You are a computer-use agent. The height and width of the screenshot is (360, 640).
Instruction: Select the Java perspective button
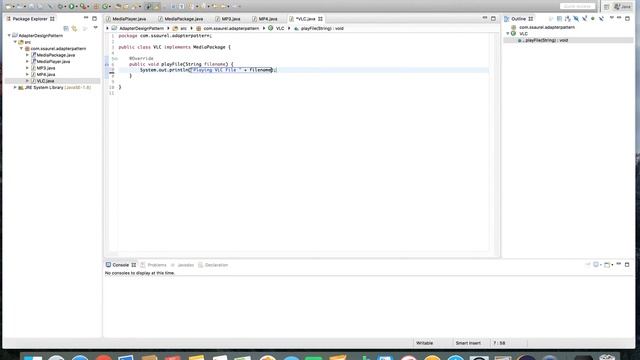623,7
